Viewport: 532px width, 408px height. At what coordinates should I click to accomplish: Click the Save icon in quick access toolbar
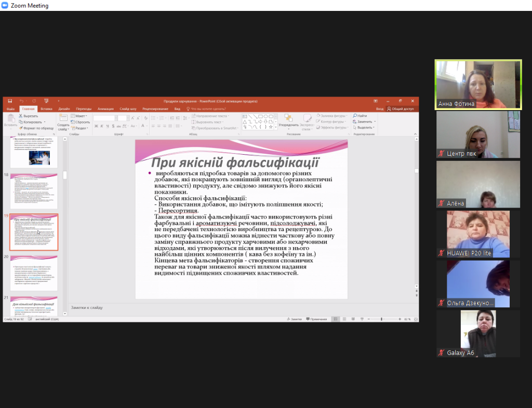[x=9, y=101]
